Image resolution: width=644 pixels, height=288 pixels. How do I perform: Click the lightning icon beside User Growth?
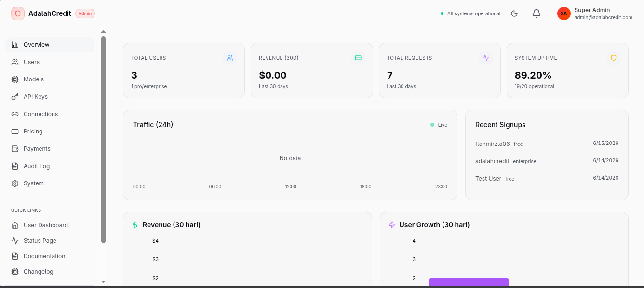coord(392,225)
